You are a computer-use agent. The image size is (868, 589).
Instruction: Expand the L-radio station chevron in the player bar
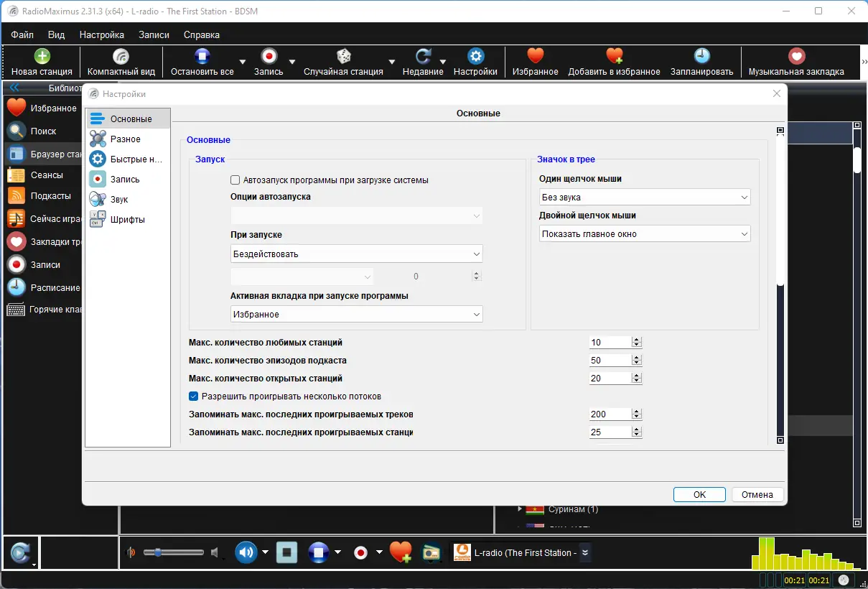[x=585, y=552]
